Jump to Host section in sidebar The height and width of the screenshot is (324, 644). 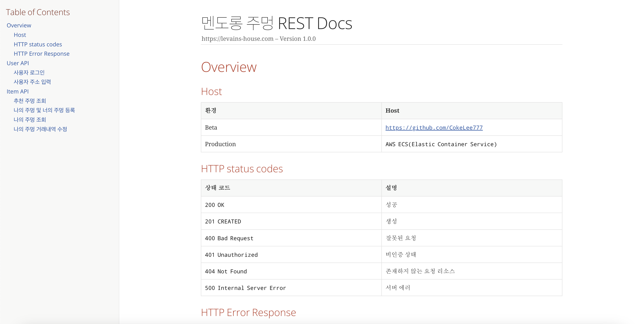(x=20, y=35)
